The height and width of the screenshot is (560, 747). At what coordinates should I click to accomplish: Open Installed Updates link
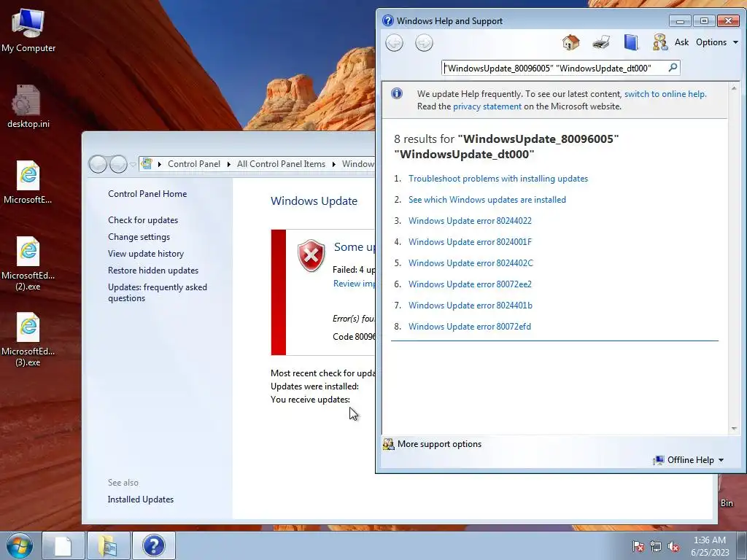141,499
